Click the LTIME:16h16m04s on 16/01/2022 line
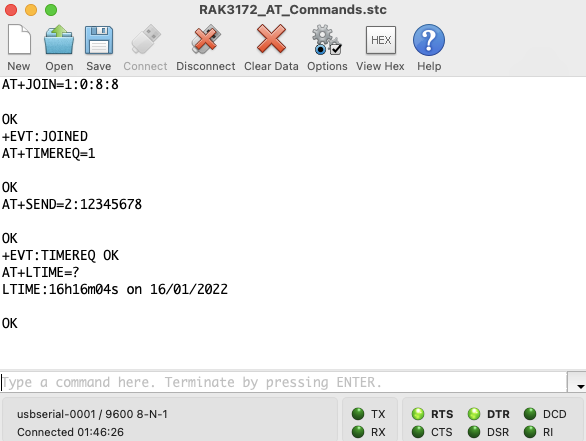Viewport: 586px width, 441px height. point(115,290)
